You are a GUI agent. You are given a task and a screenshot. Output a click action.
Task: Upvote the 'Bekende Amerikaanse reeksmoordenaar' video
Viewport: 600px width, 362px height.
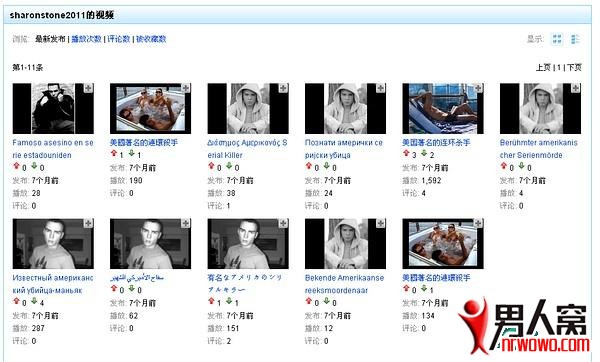pos(309,301)
